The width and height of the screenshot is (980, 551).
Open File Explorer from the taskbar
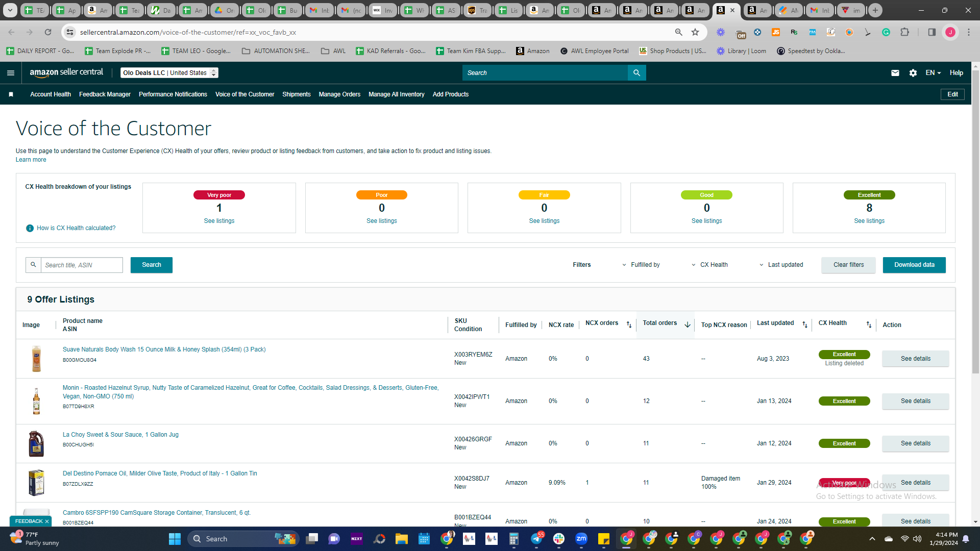tap(401, 539)
